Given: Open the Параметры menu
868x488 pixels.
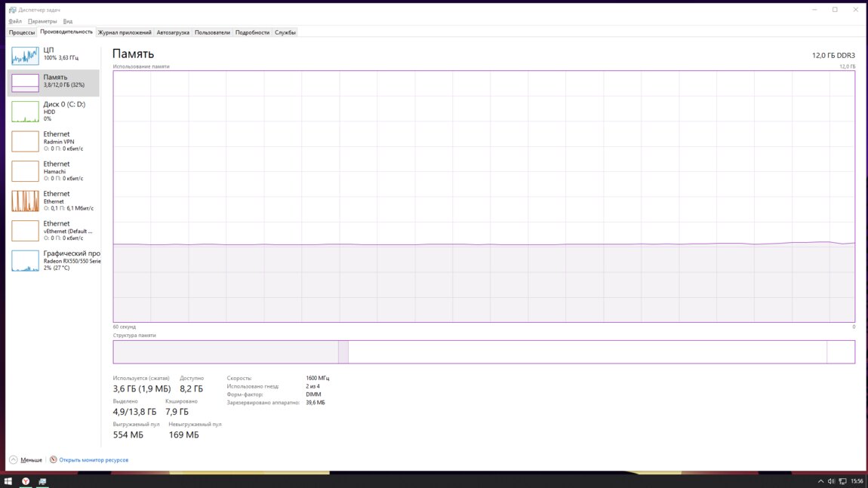Looking at the screenshot, I should pyautogui.click(x=42, y=21).
